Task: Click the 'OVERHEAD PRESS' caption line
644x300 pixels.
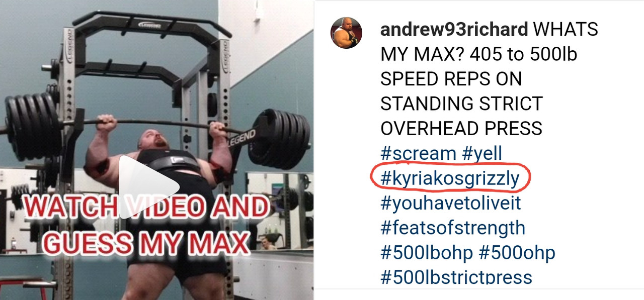Action: (x=461, y=129)
